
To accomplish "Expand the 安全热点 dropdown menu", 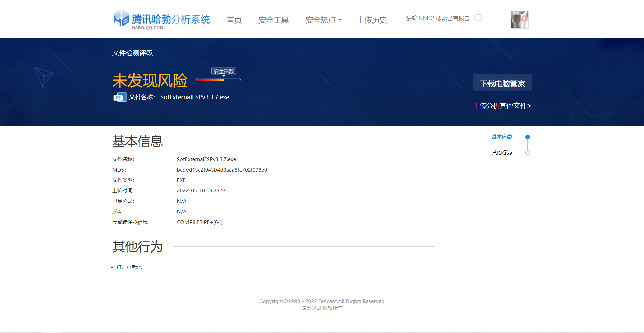I will pyautogui.click(x=320, y=20).
